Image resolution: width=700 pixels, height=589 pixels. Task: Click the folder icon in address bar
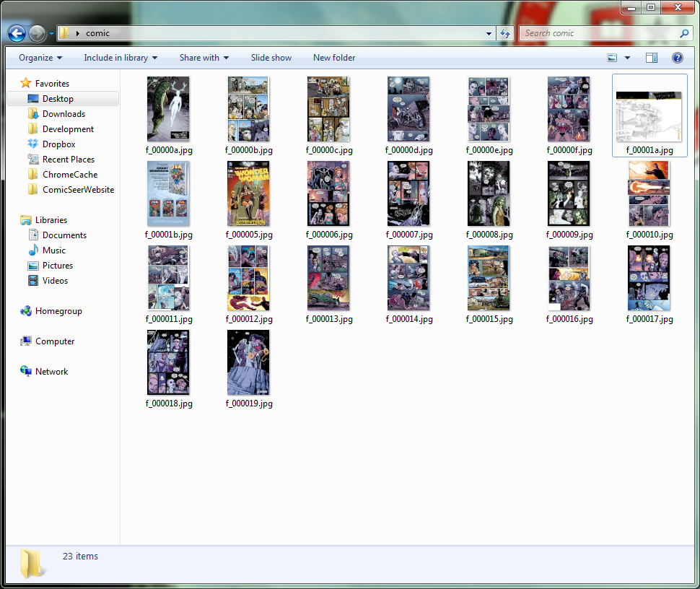[x=65, y=33]
